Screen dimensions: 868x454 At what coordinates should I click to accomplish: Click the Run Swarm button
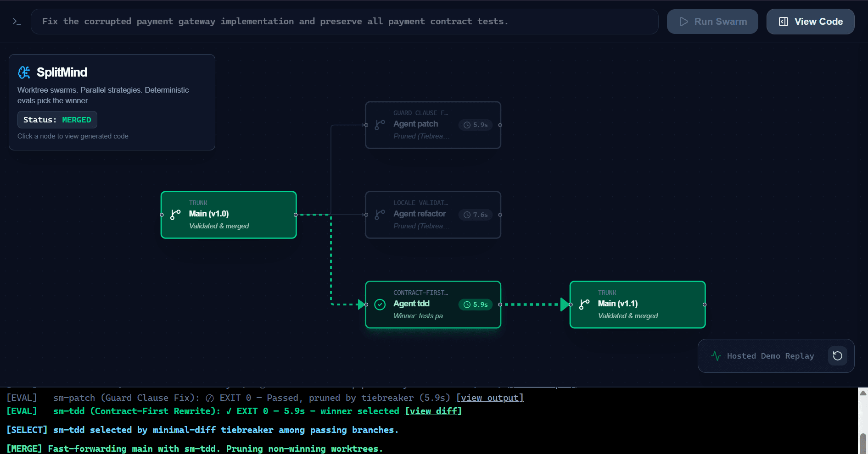point(712,22)
